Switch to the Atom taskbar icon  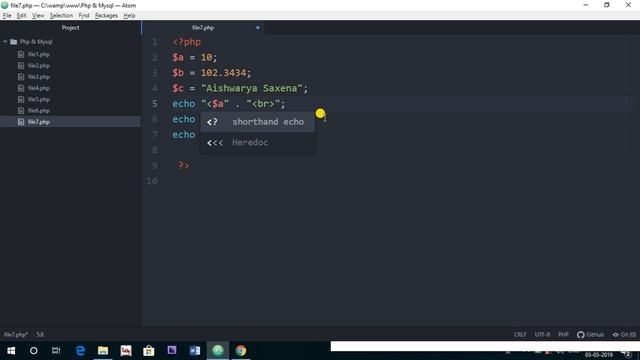tap(218, 351)
